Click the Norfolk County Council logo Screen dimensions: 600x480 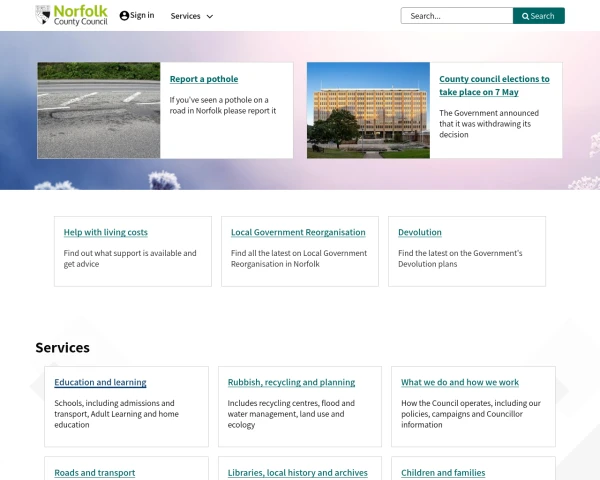tap(71, 15)
